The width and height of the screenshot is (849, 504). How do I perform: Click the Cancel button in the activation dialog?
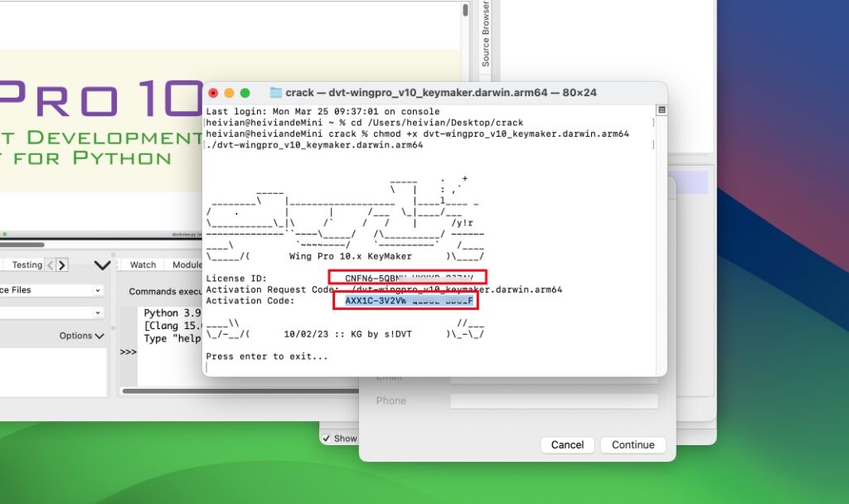tap(567, 444)
